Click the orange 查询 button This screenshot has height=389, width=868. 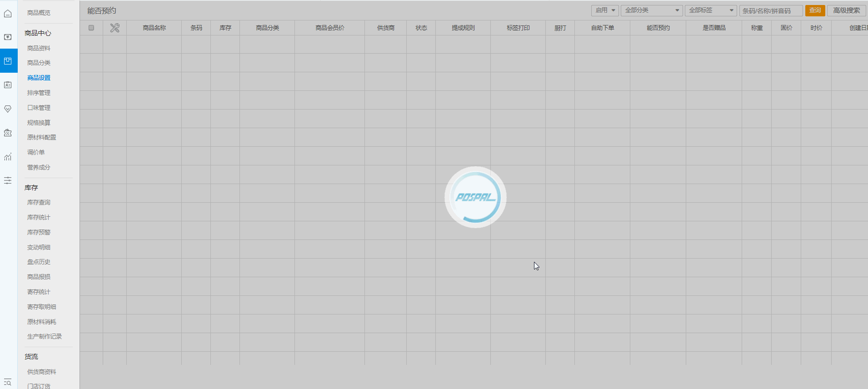click(815, 10)
